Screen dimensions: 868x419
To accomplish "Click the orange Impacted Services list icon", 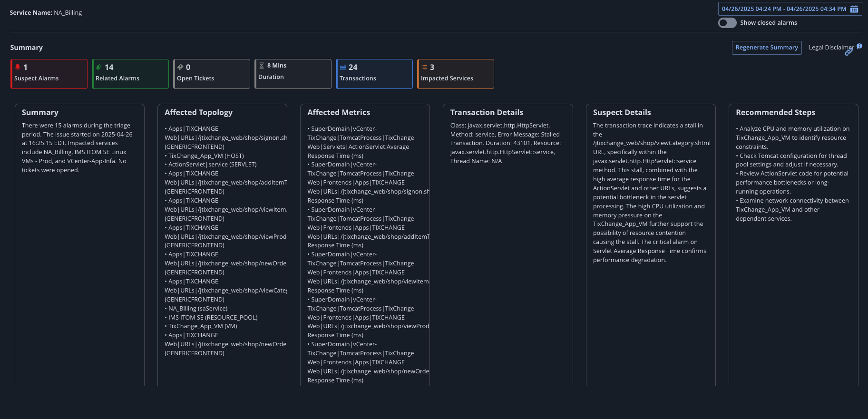I will tap(424, 67).
